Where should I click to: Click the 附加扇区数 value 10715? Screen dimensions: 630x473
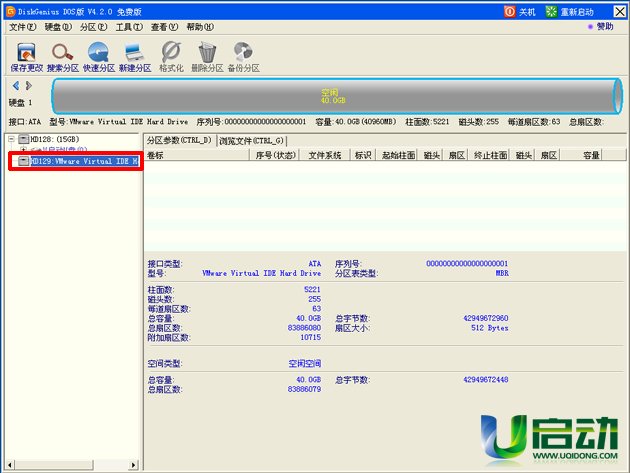click(x=311, y=338)
